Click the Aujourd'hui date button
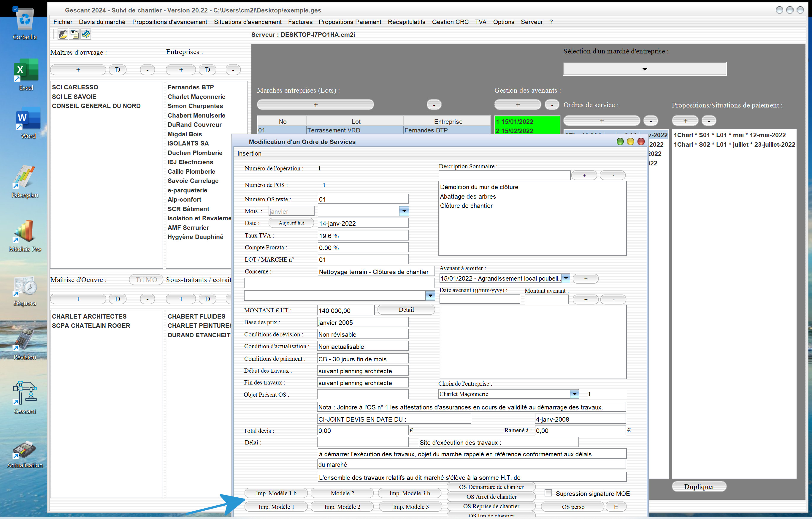The width and height of the screenshot is (812, 519). 291,223
